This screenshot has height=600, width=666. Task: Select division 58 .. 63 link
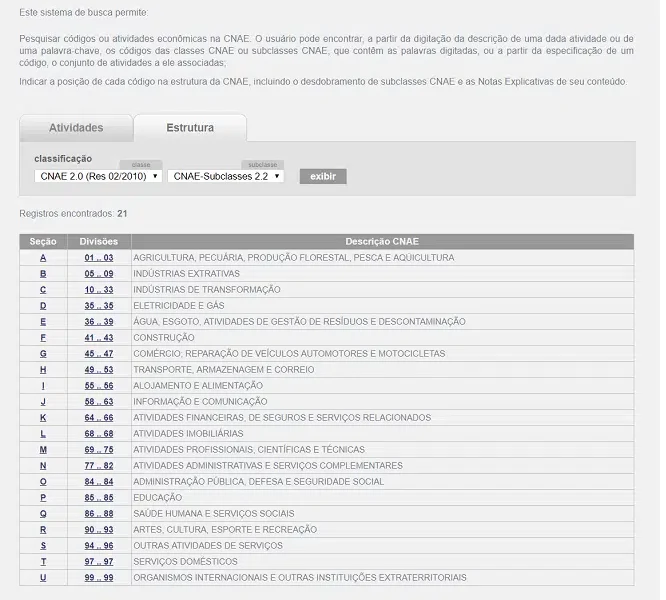[99, 402]
